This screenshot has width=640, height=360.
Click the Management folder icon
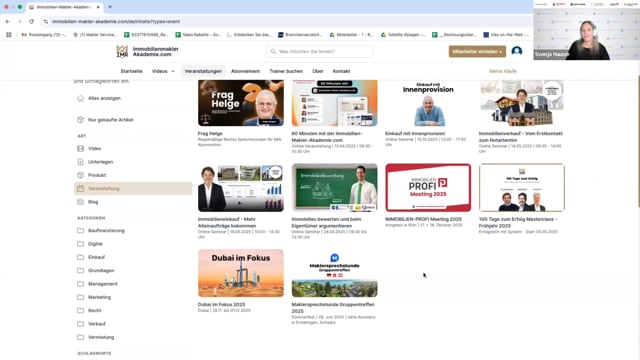(x=80, y=284)
